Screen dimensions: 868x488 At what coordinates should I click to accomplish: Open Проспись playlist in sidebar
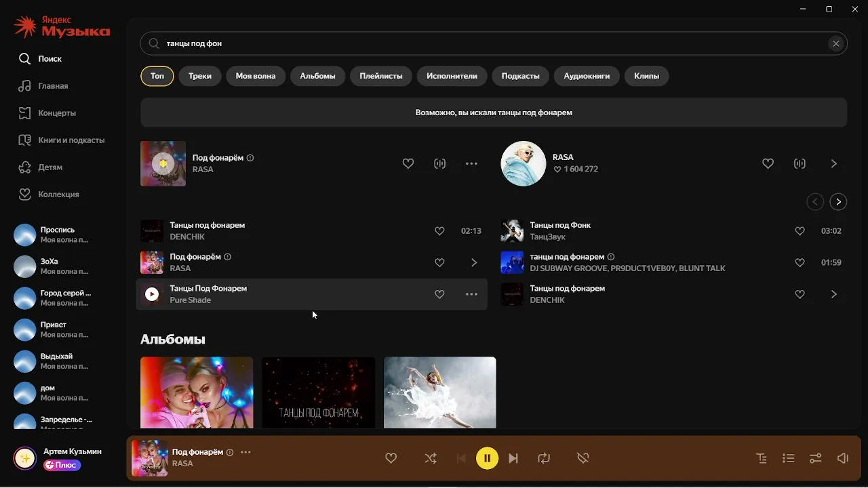click(54, 235)
